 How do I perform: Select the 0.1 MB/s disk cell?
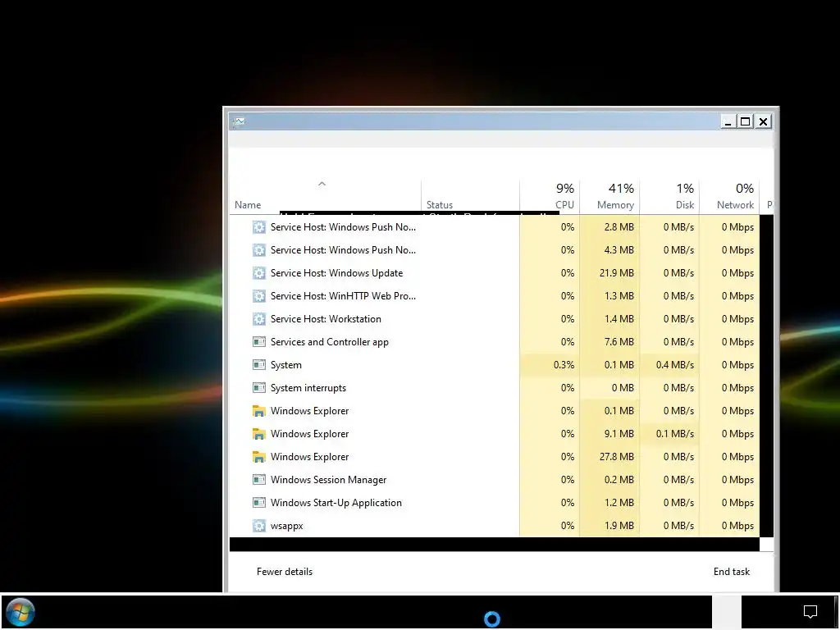tap(669, 434)
